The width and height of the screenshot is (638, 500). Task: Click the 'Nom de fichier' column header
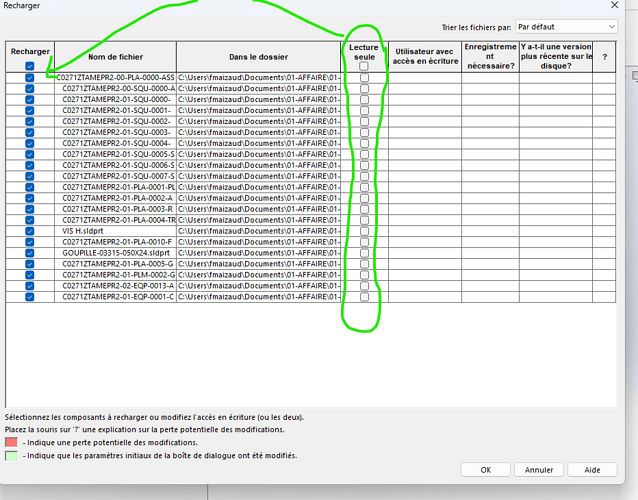point(116,57)
